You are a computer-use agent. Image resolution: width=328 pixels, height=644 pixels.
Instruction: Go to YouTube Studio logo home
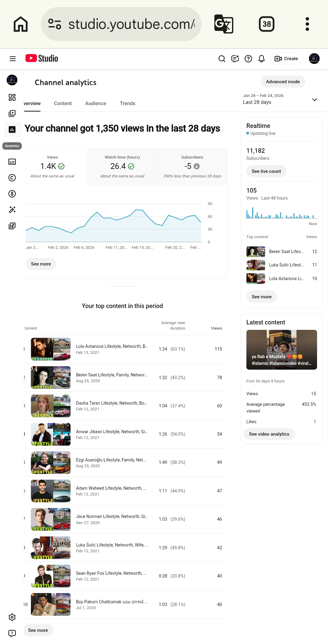click(x=42, y=58)
